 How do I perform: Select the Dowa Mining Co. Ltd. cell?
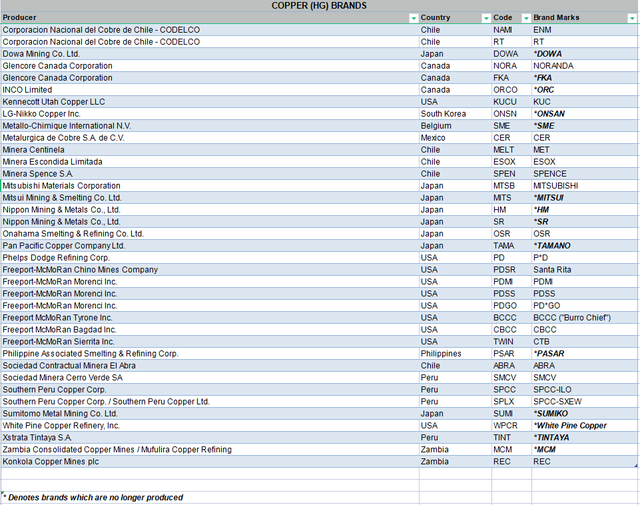[x=210, y=54]
